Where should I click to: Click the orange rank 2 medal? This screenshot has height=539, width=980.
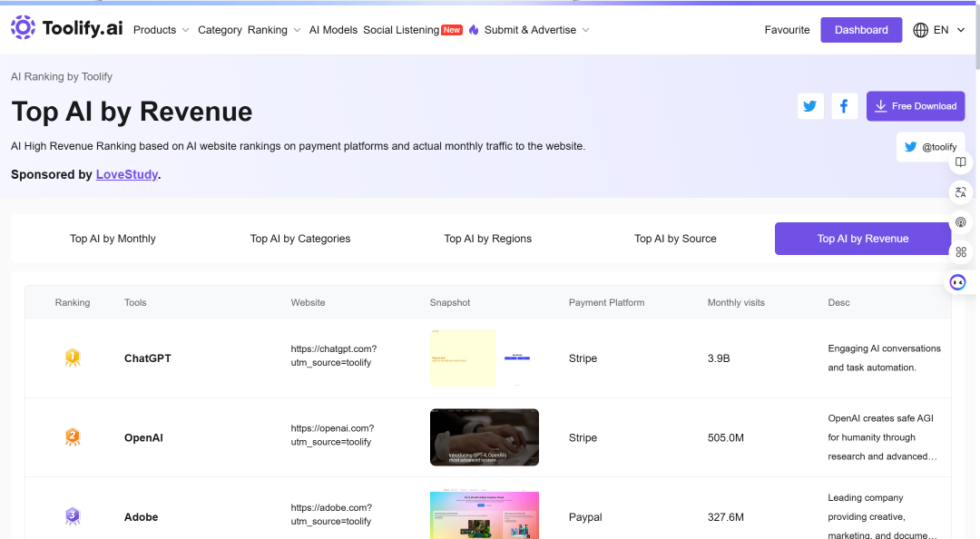pyautogui.click(x=73, y=436)
